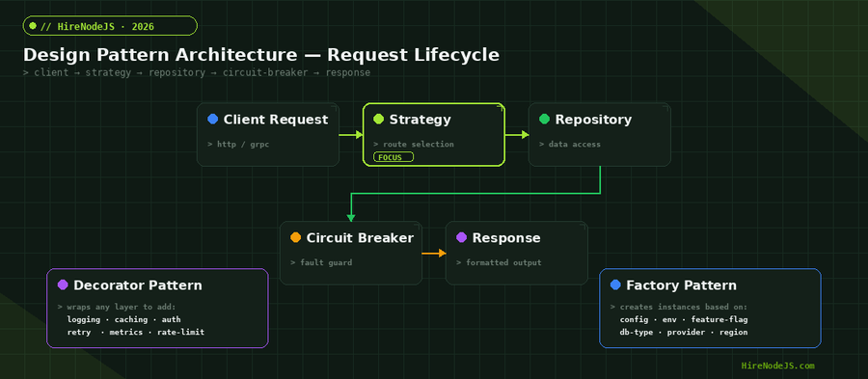Click the green dot in HireNodeJS badge
Viewport: 868px width, 379px height.
[33, 25]
